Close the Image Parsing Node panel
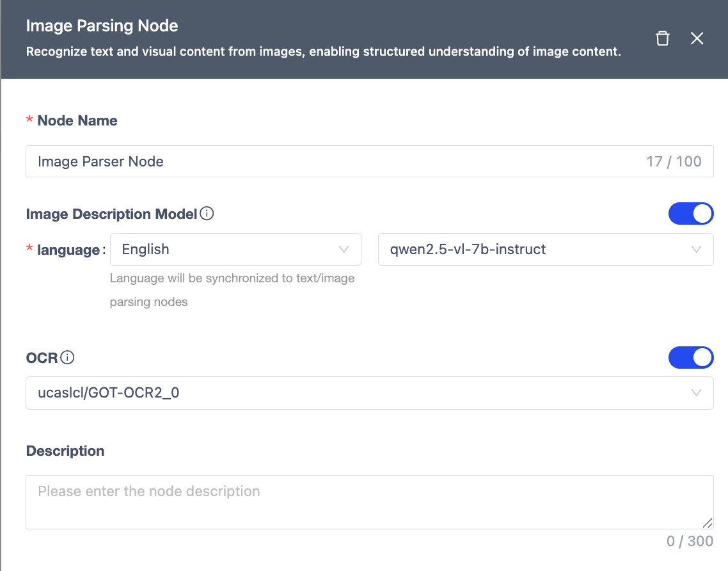The height and width of the screenshot is (571, 728). tap(697, 38)
